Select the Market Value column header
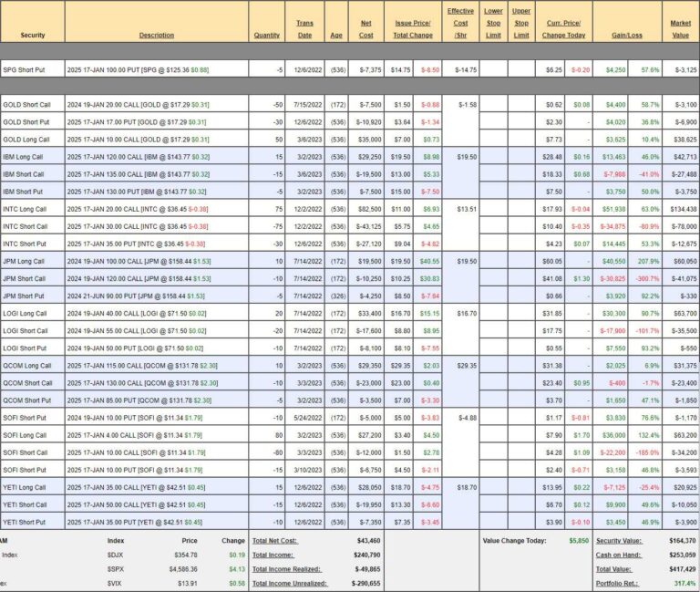This screenshot has width=700, height=592. 681,29
